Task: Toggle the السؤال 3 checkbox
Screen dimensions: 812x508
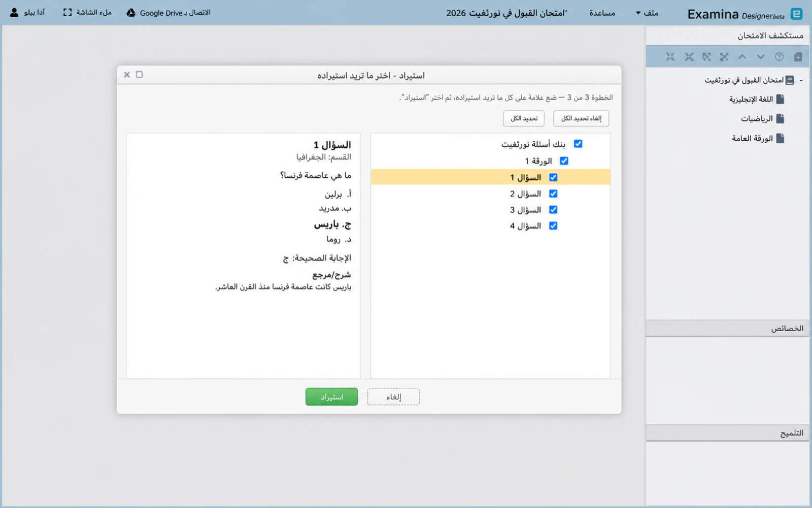Action: [553, 210]
